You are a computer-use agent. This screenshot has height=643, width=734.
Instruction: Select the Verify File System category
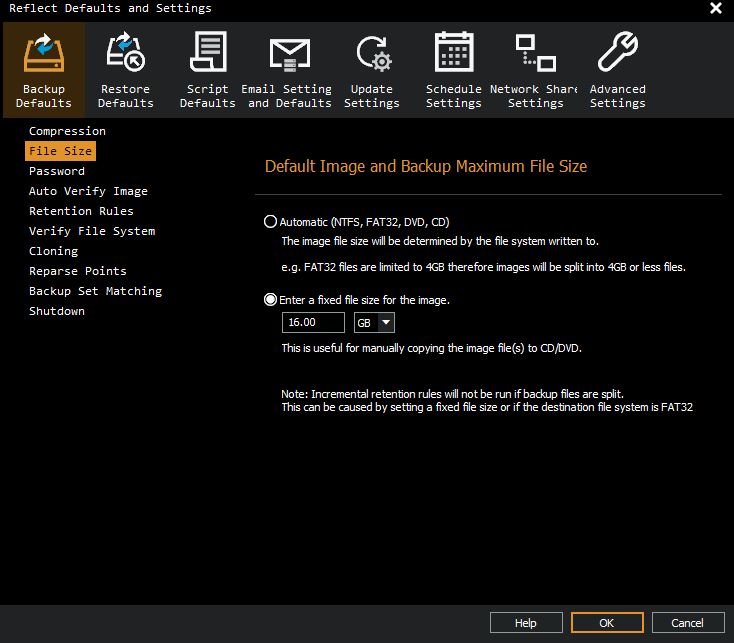pyautogui.click(x=92, y=231)
